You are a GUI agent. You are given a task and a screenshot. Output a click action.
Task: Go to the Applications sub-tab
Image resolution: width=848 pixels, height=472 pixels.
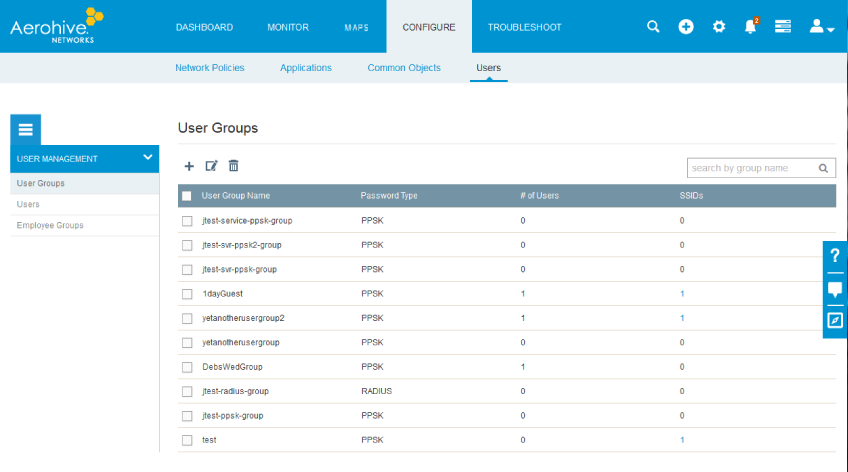point(306,68)
